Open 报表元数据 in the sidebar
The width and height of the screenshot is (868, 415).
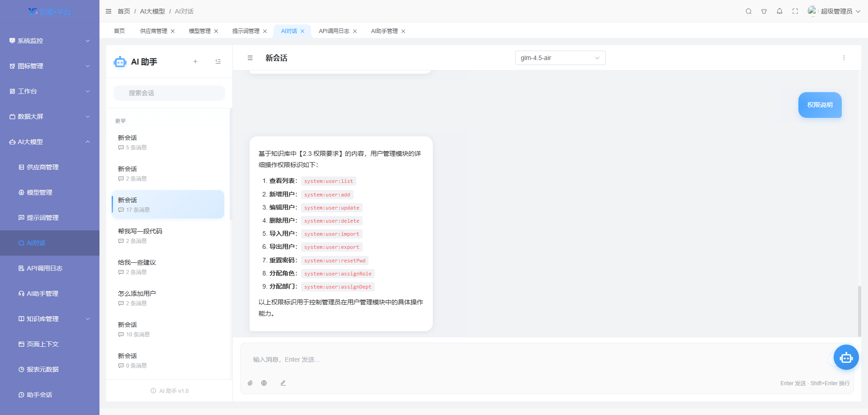[x=50, y=369]
